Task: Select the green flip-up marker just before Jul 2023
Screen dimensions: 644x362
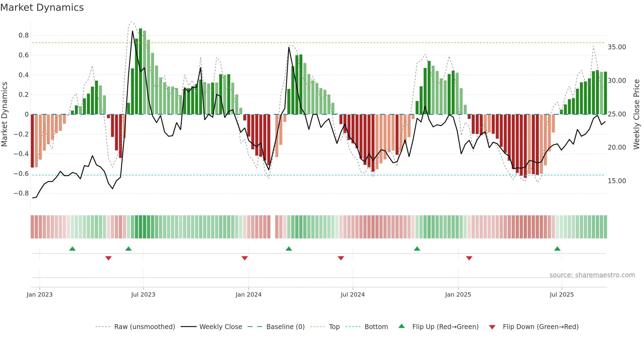Action: (x=129, y=249)
